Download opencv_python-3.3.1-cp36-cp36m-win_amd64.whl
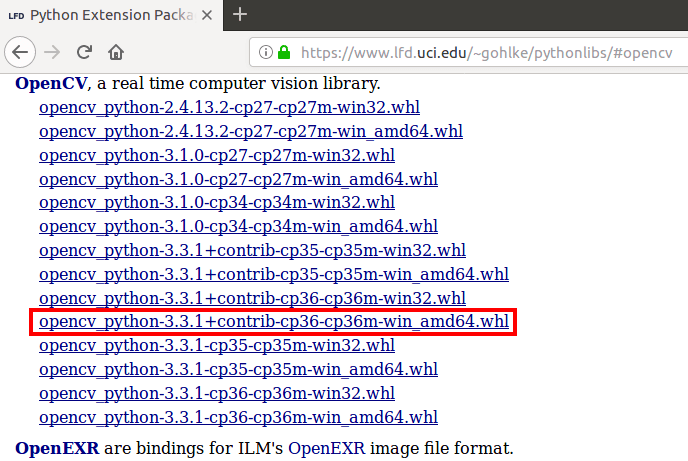This screenshot has height=461, width=688. click(238, 417)
